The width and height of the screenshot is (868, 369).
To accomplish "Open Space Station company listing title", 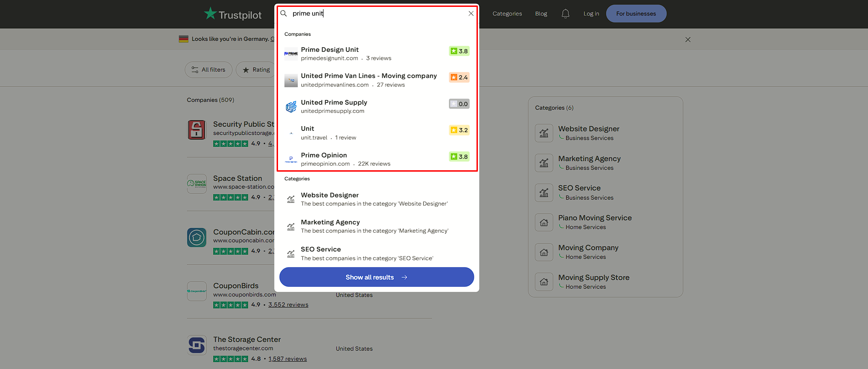I will pyautogui.click(x=238, y=178).
